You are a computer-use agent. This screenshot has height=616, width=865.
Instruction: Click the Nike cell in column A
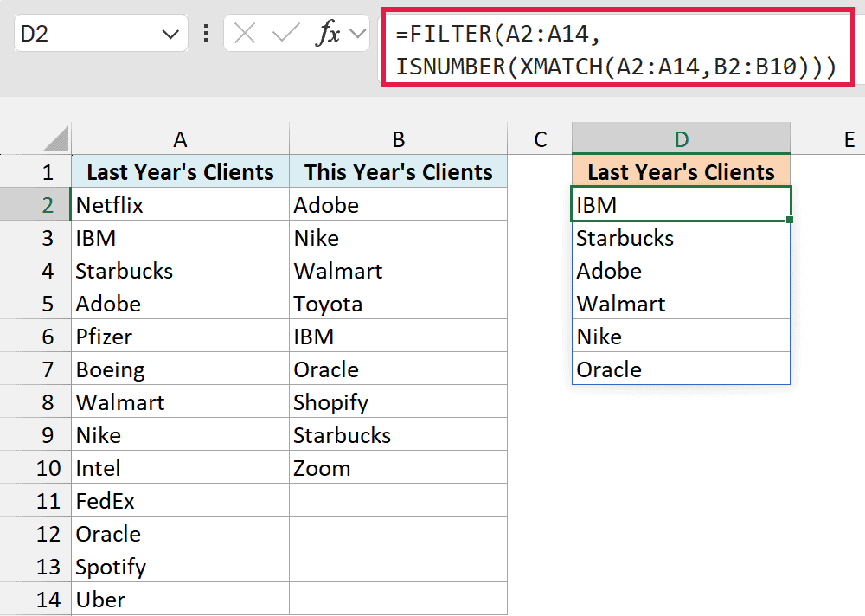(x=180, y=434)
